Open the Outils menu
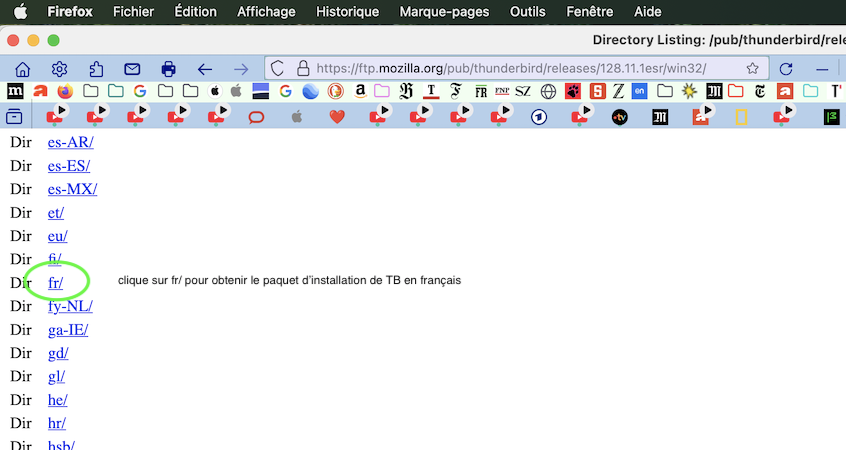Viewport: 846px width, 450px height. coord(528,11)
